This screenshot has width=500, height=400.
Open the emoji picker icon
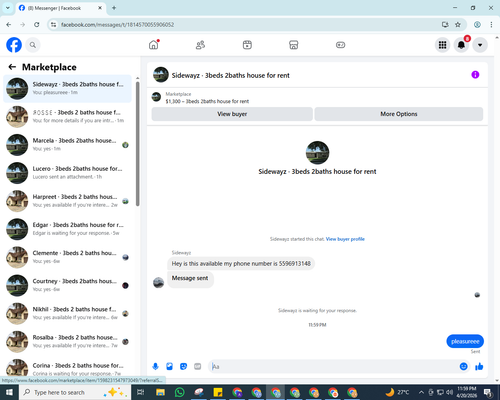[x=463, y=367]
